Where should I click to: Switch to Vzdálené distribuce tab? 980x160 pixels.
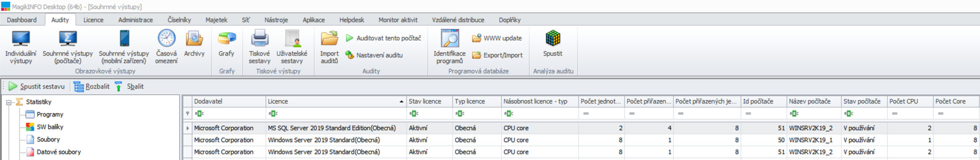coord(458,20)
